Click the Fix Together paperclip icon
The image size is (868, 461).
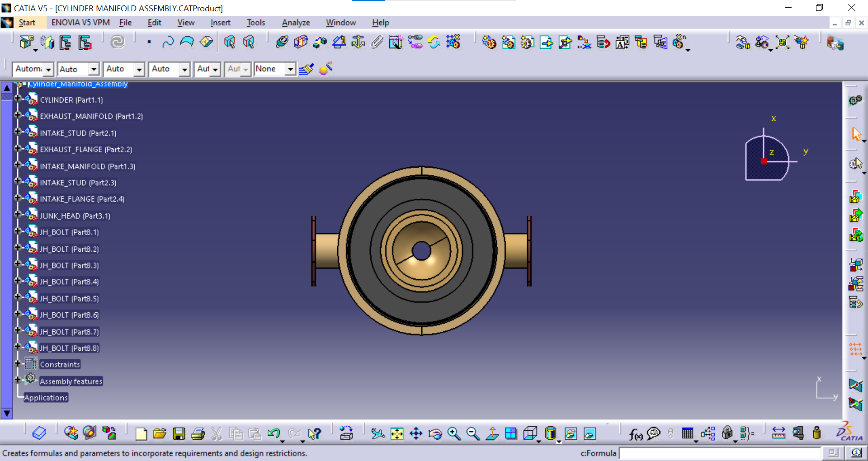[x=377, y=42]
